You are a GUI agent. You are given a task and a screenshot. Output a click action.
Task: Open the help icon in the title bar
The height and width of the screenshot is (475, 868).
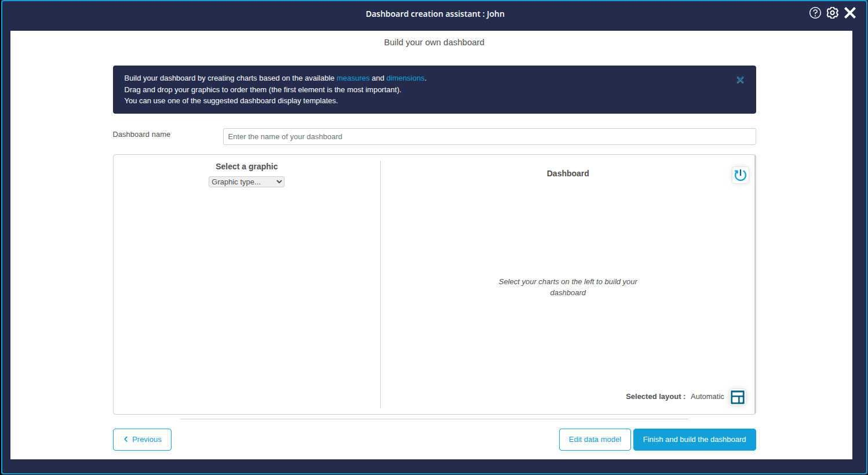[815, 12]
